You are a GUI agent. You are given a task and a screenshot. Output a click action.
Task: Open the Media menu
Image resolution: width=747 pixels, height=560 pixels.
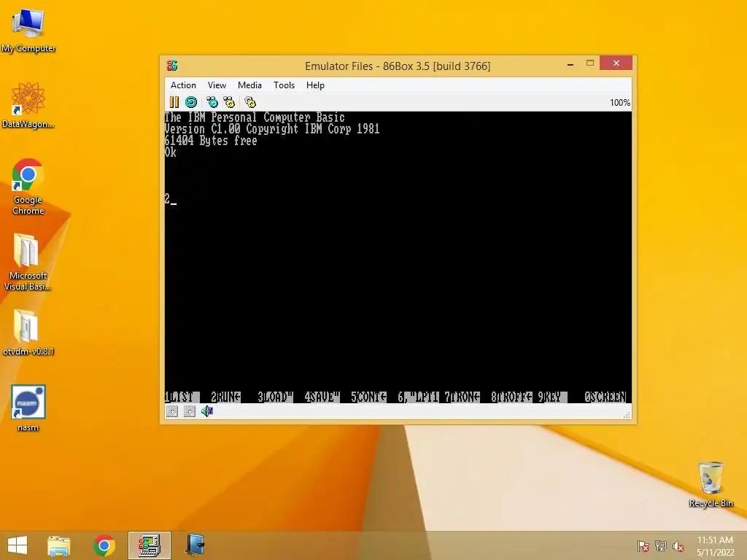[249, 85]
